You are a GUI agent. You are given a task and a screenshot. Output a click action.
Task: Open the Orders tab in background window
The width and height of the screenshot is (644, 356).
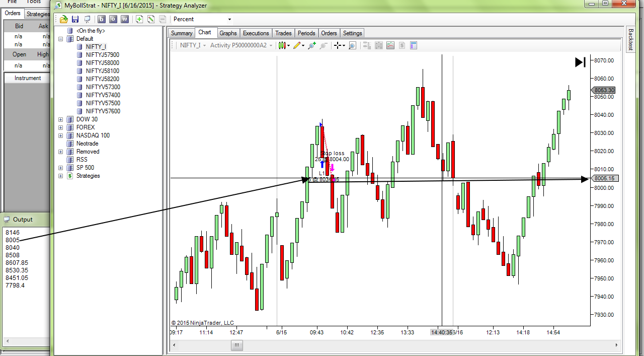point(13,13)
